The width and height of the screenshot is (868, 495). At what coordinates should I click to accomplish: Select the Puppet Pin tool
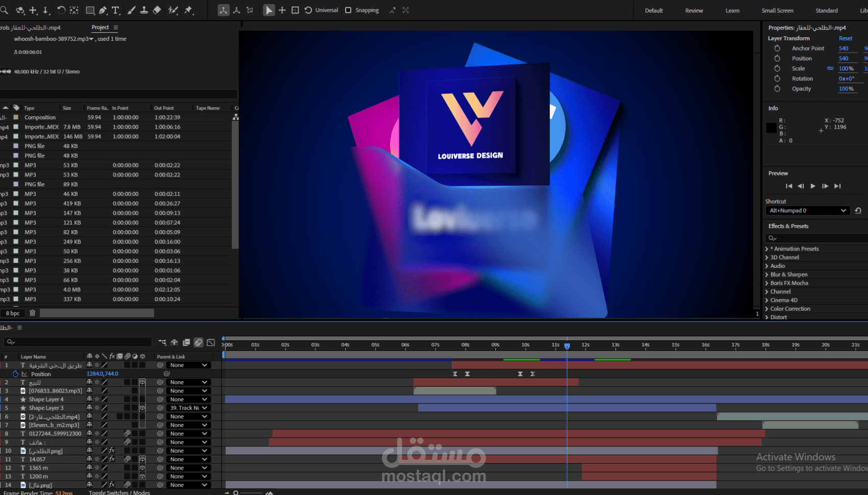click(189, 10)
